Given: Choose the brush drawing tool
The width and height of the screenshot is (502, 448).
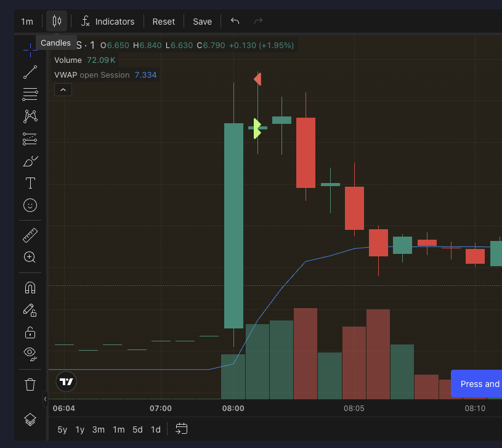Looking at the screenshot, I should [x=30, y=161].
